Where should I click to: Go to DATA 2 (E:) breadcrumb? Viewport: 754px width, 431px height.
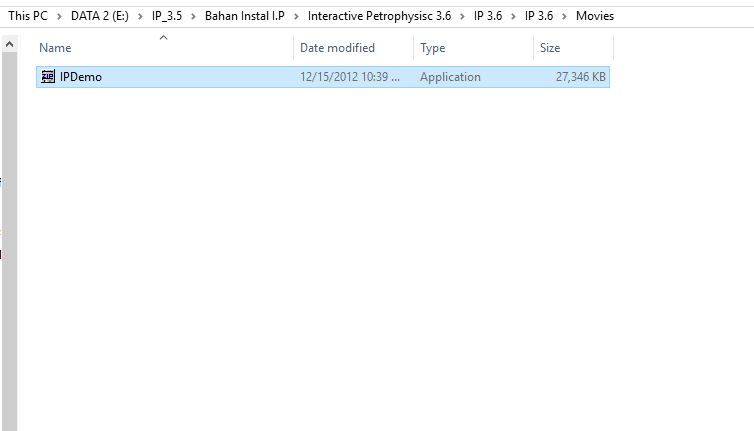coord(100,16)
